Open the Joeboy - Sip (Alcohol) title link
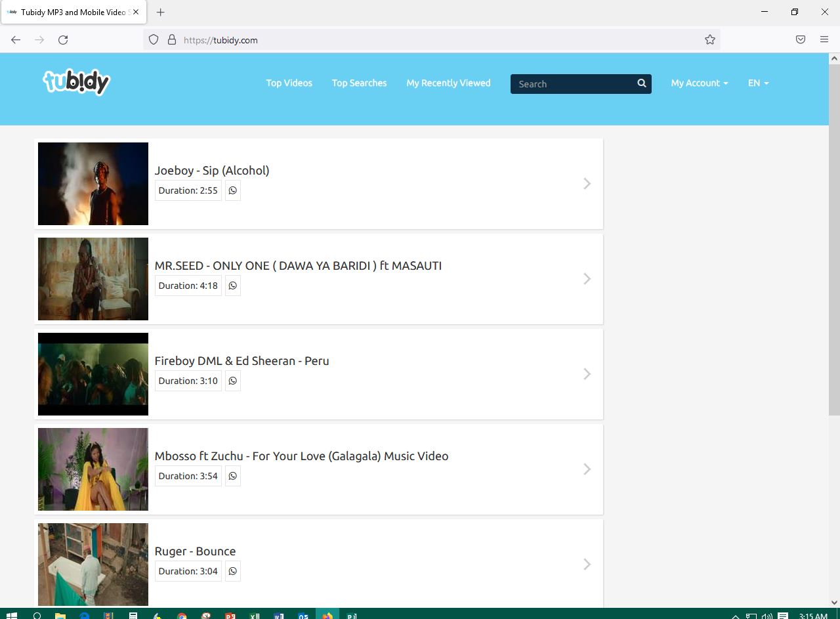The width and height of the screenshot is (840, 619). pyautogui.click(x=212, y=171)
